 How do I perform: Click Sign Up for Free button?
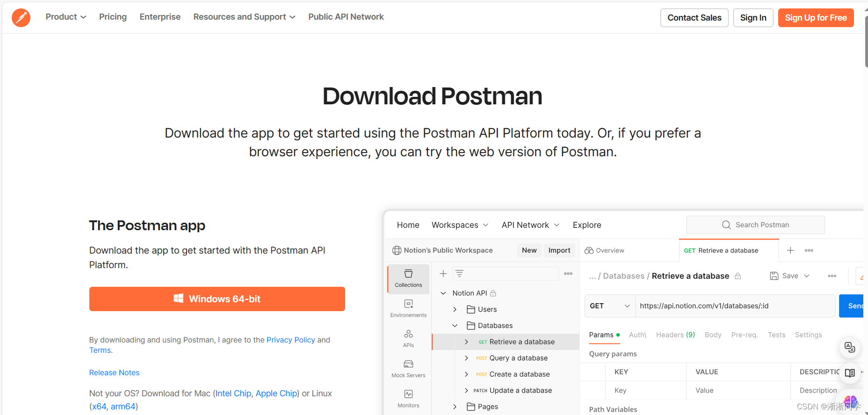[816, 18]
